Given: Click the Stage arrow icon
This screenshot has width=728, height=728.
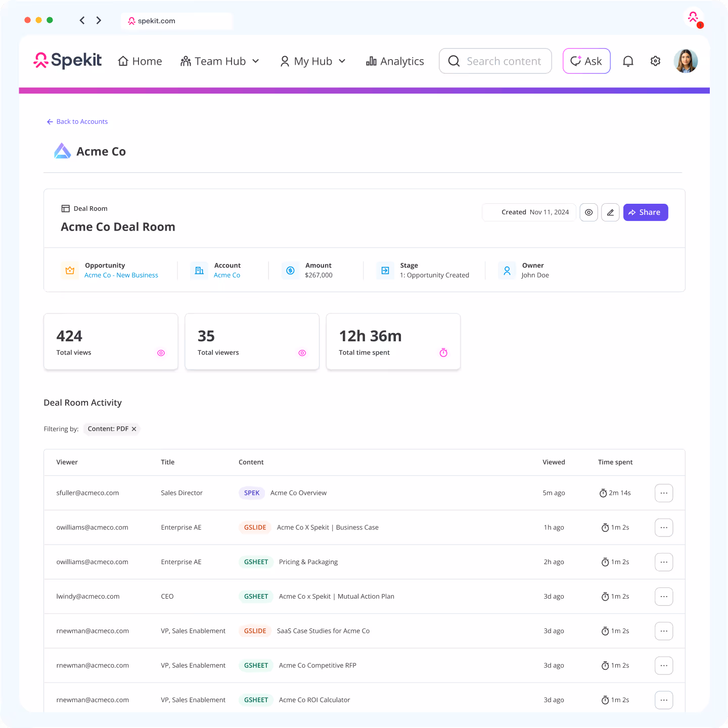Looking at the screenshot, I should click(385, 270).
